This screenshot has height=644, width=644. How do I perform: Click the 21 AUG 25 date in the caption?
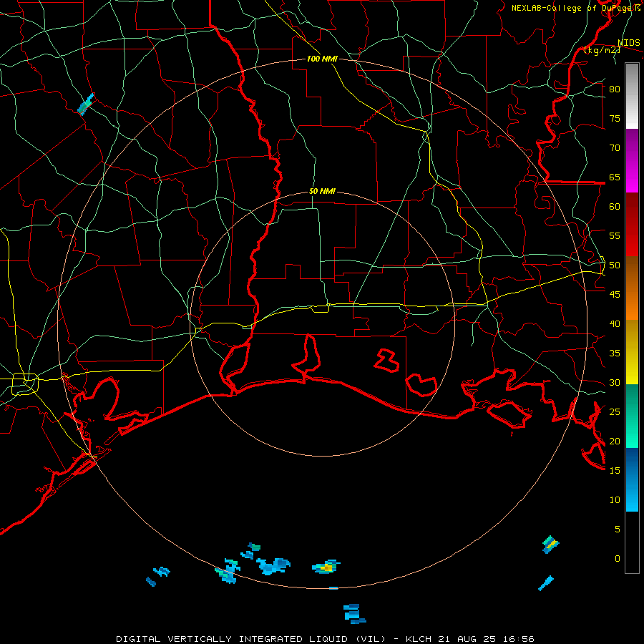469,639
